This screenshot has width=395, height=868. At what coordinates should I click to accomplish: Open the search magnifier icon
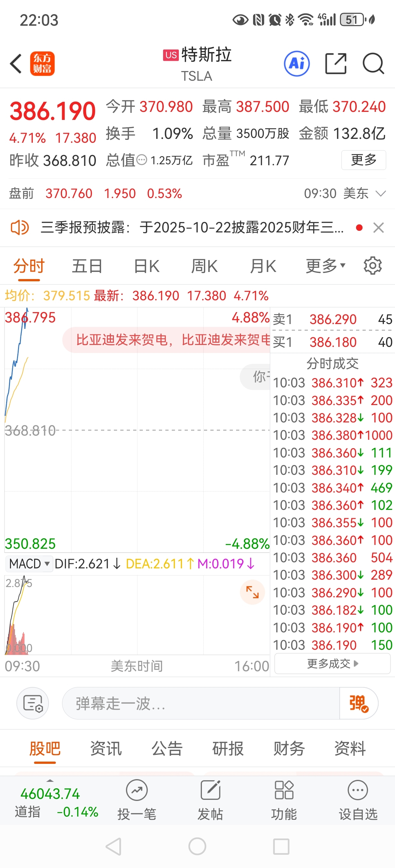(373, 63)
